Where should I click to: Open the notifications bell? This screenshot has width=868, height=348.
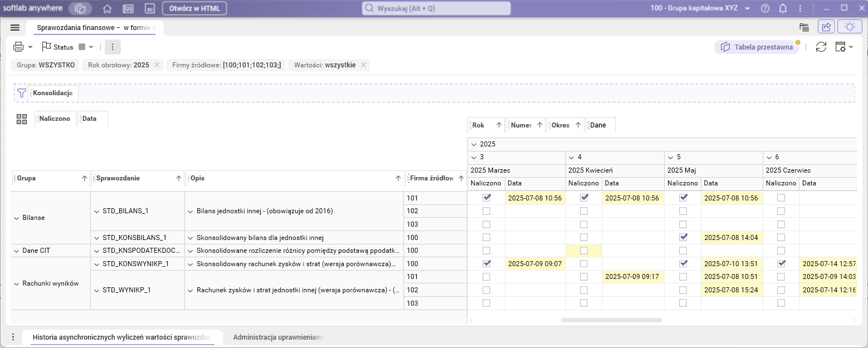click(x=783, y=8)
